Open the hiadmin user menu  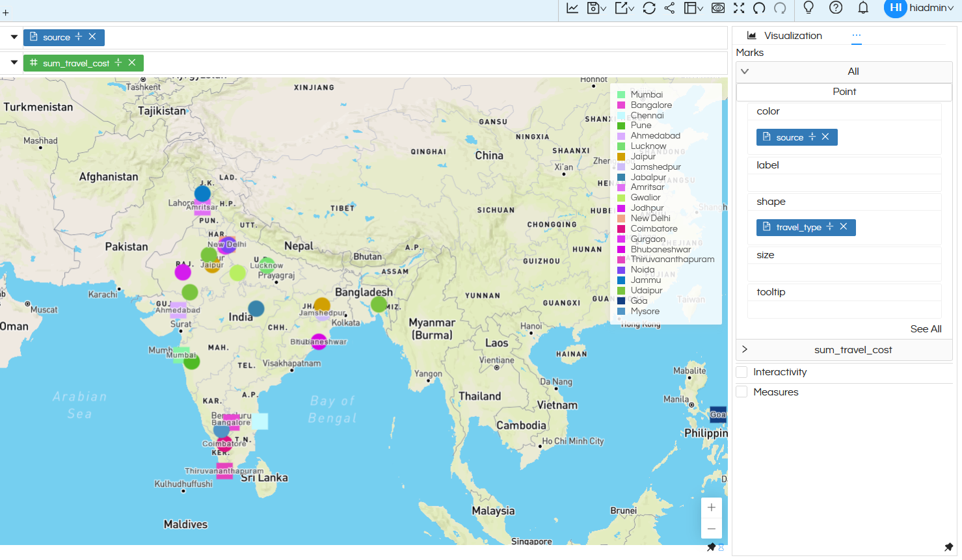pos(931,8)
